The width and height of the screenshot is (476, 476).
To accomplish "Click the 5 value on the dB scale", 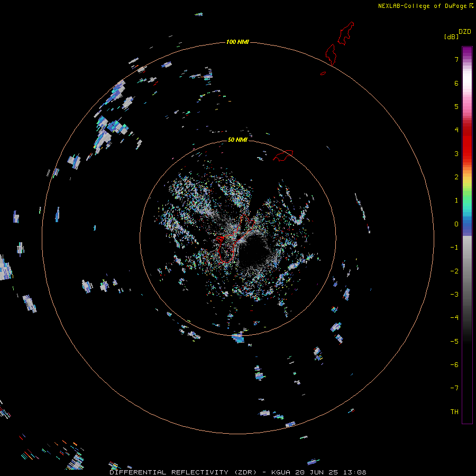I will click(456, 107).
